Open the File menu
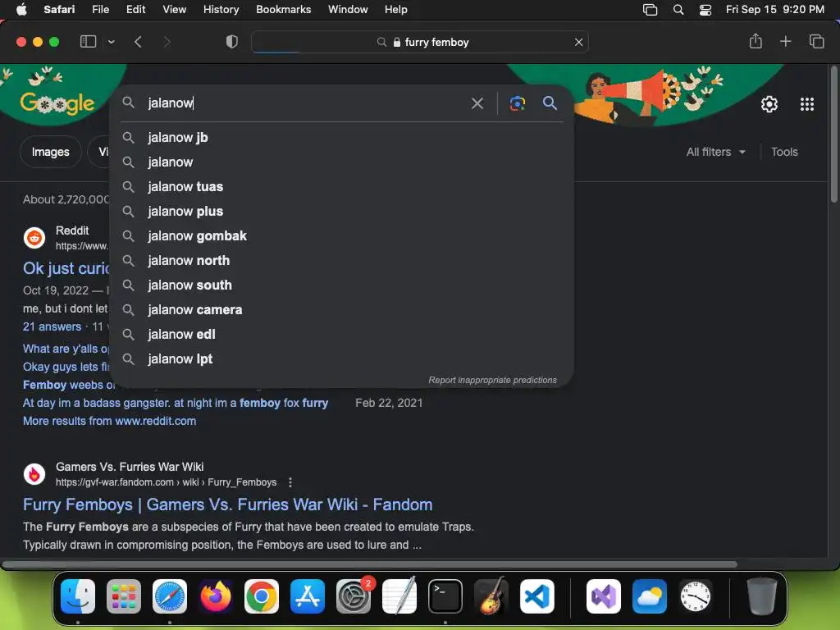 tap(100, 9)
